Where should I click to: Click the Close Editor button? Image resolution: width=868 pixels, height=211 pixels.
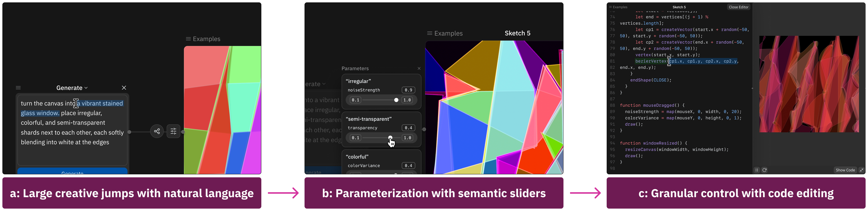tap(739, 7)
